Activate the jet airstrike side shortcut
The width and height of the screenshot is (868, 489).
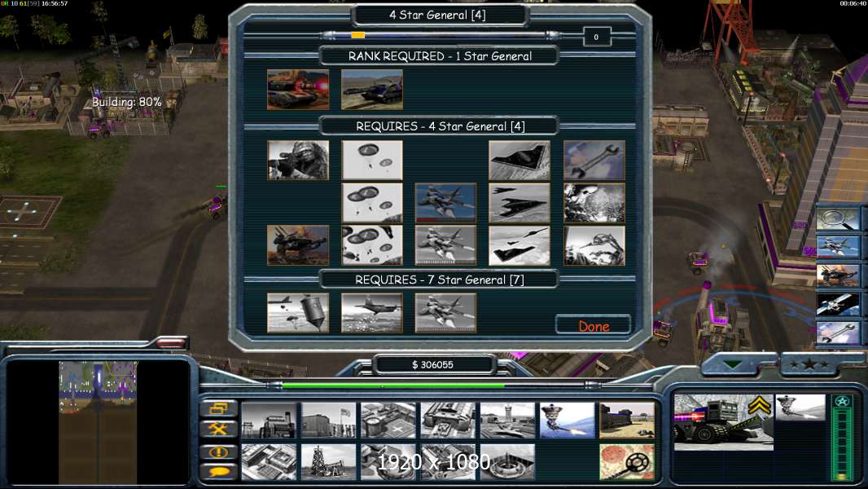(838, 247)
